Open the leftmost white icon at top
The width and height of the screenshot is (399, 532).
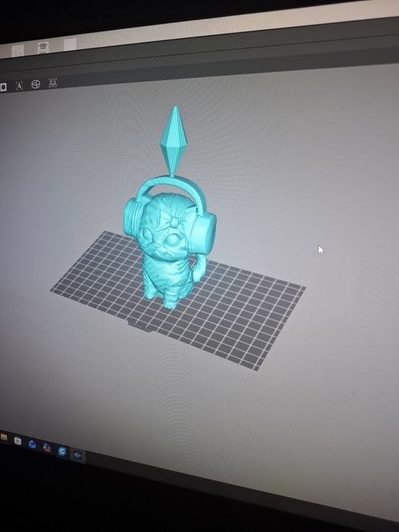click(17, 51)
